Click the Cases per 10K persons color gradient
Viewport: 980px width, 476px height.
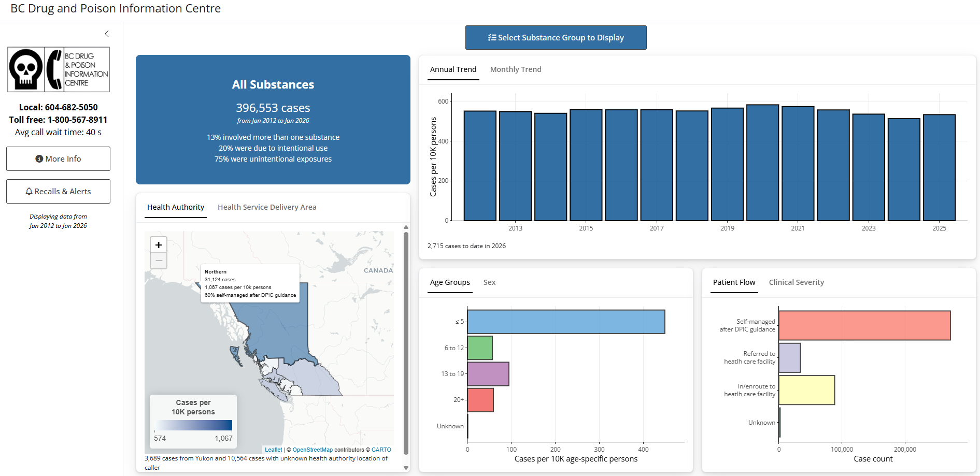pyautogui.click(x=193, y=425)
